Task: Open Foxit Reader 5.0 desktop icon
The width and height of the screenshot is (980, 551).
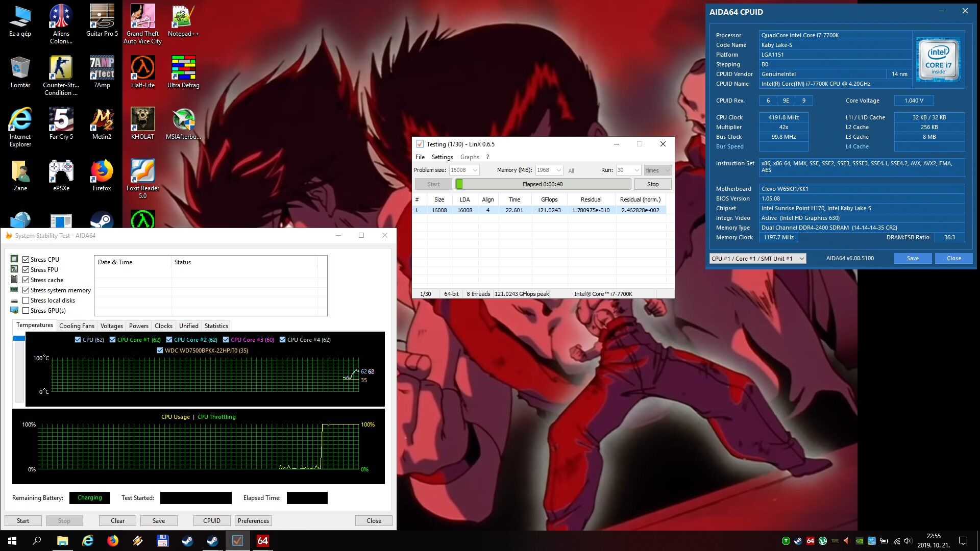Action: (x=142, y=179)
